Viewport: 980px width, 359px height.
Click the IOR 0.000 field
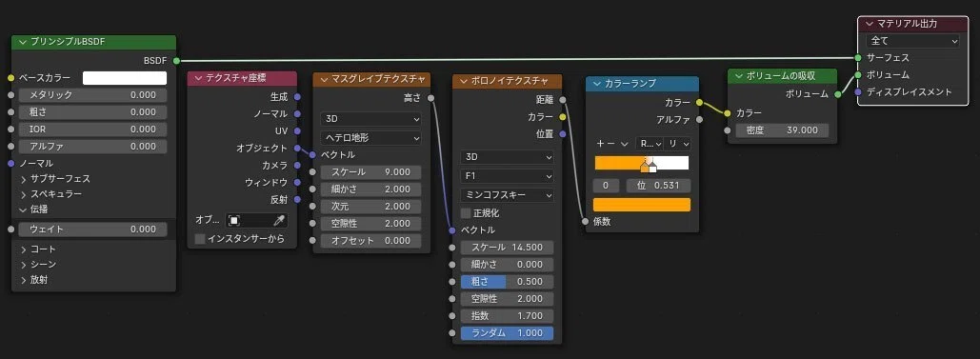click(92, 130)
